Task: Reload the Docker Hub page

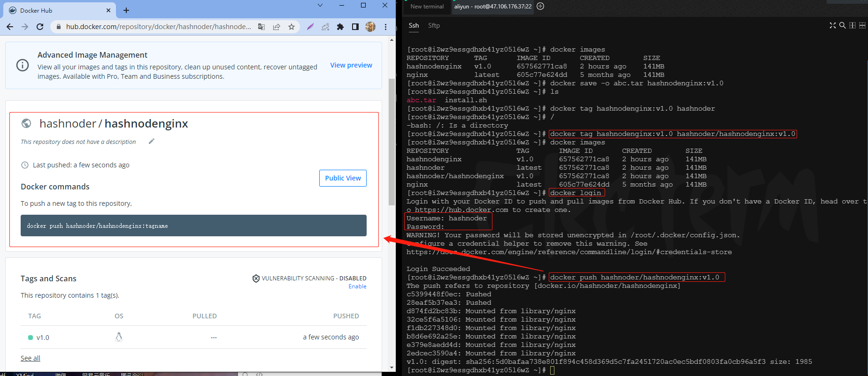Action: (40, 27)
